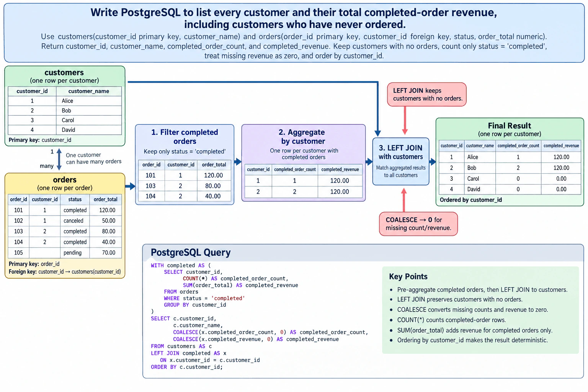Image resolution: width=588 pixels, height=392 pixels.
Task: Click the "Primary key: customer_id" note
Action: pyautogui.click(x=40, y=140)
